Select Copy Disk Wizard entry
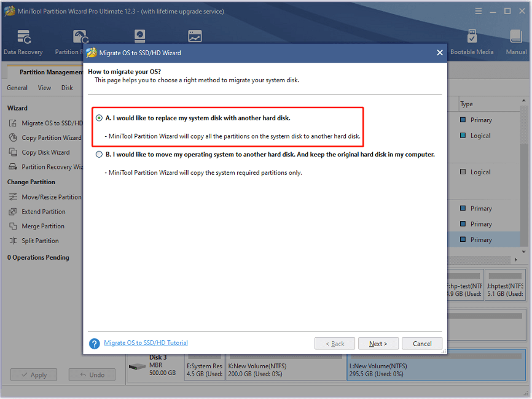This screenshot has width=532, height=399. [46, 152]
